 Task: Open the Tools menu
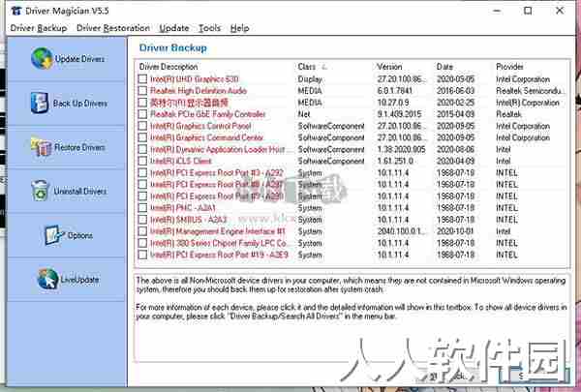[209, 28]
